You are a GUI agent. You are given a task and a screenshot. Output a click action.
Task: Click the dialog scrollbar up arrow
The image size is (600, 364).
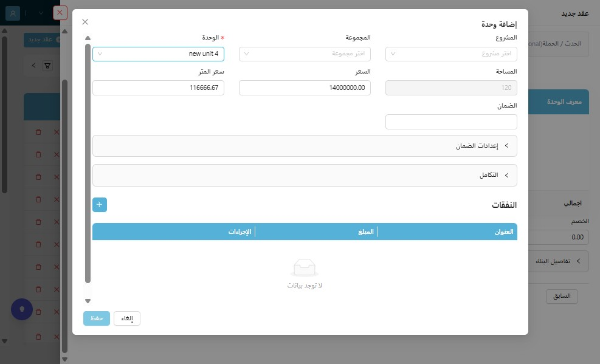coord(88,38)
